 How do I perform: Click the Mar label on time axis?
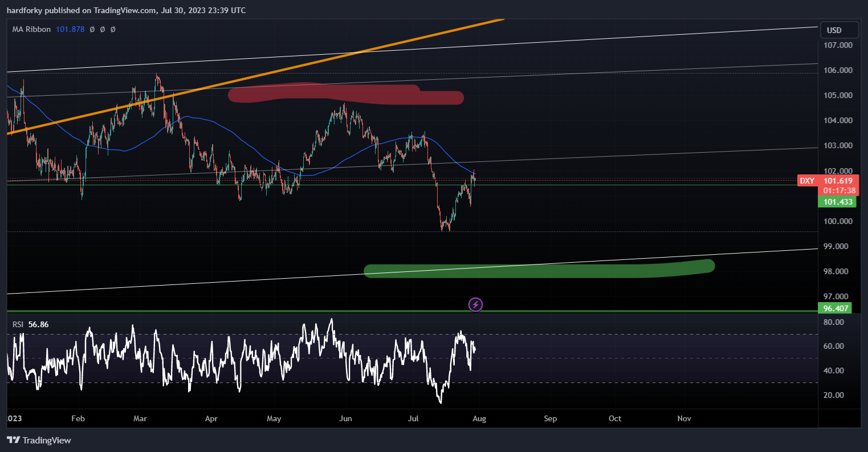[140, 418]
